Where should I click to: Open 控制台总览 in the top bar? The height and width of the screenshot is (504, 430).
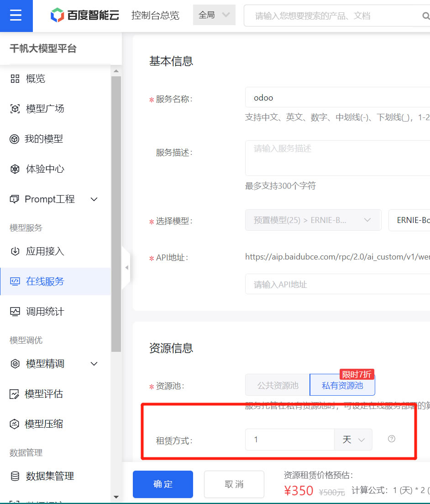[155, 16]
